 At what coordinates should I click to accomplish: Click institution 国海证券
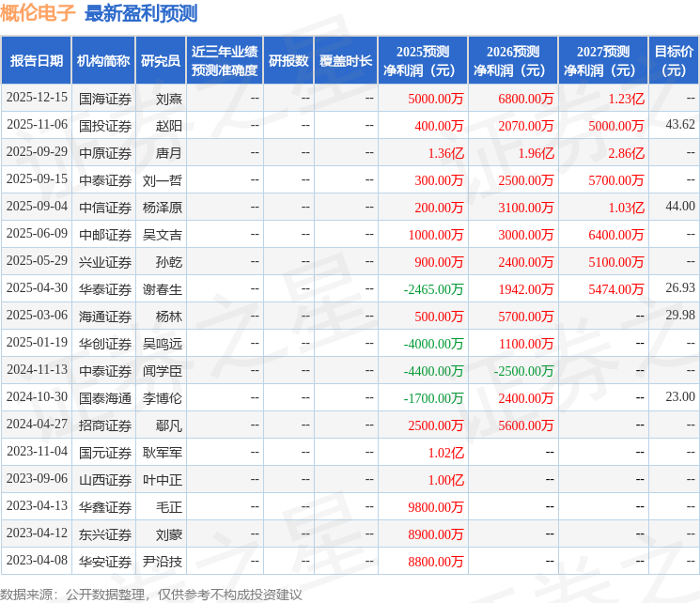point(105,99)
